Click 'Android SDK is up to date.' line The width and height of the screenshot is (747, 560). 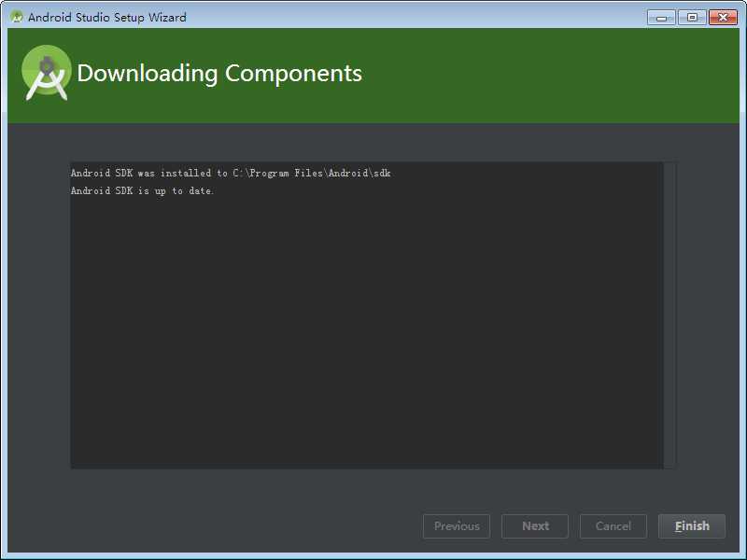[x=142, y=190]
